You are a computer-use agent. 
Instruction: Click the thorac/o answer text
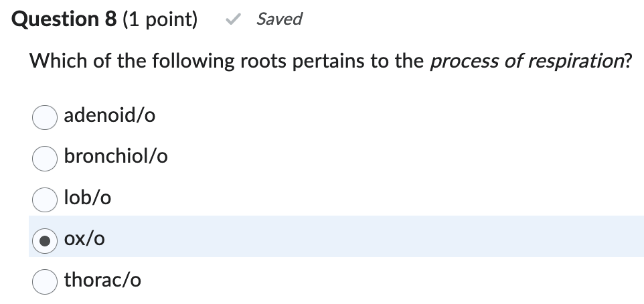(x=102, y=279)
